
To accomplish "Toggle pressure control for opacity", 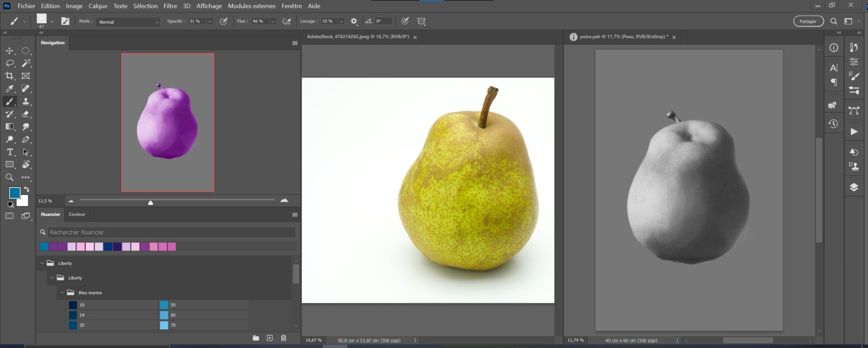I will (x=224, y=22).
